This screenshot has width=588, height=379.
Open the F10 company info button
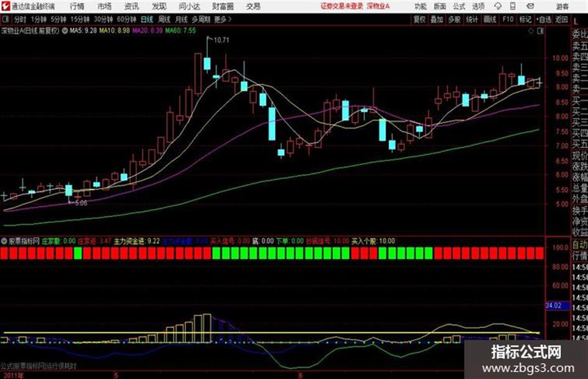(508, 19)
